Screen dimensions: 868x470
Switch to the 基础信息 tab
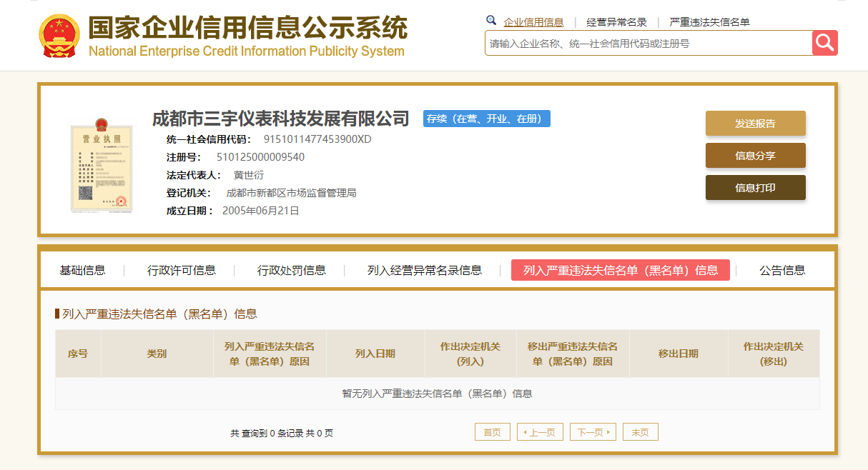[x=82, y=270]
